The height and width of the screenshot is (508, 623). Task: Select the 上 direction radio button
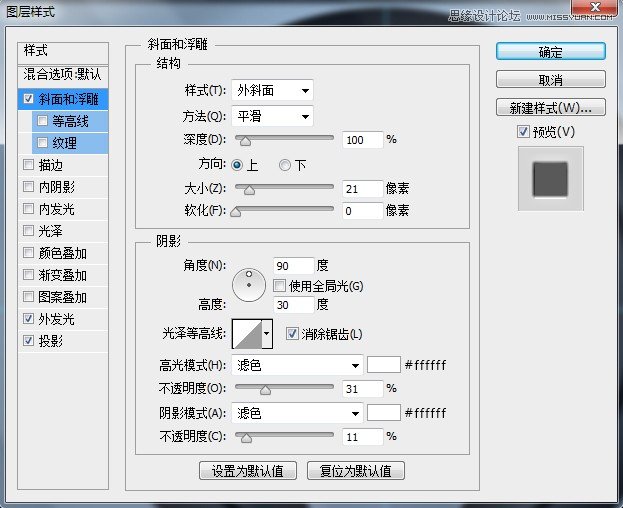[237, 165]
